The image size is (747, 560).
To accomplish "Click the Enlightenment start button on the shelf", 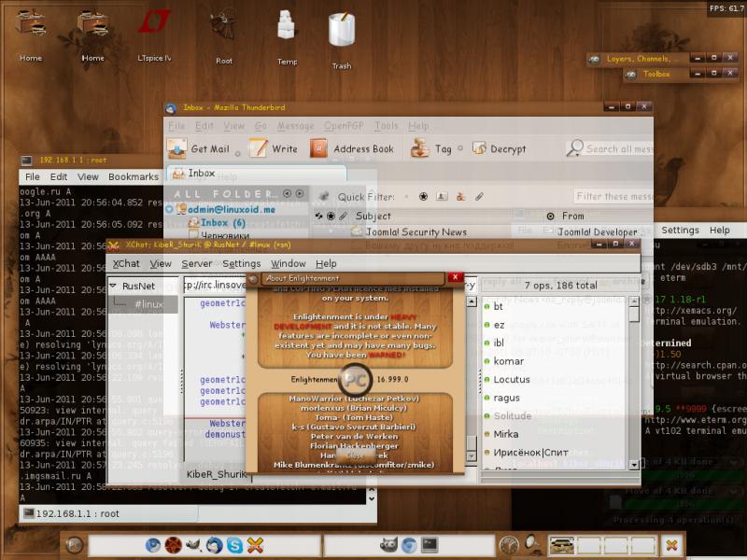I will coord(74,545).
